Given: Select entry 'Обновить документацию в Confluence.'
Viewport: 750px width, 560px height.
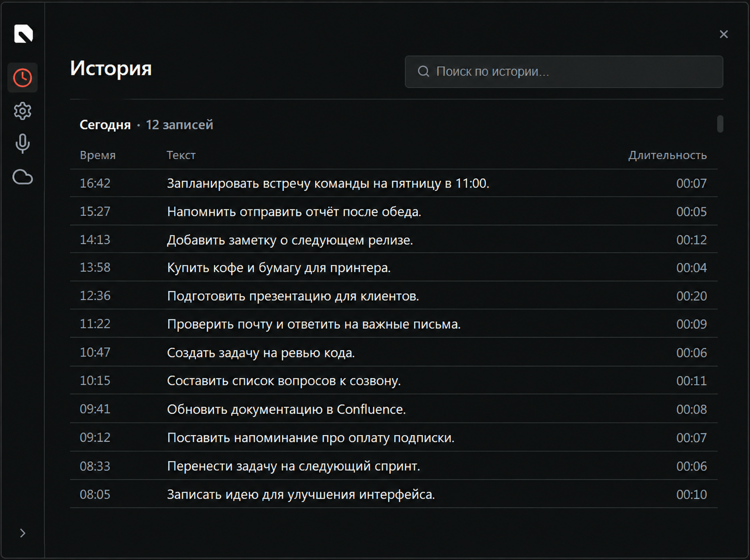Looking at the screenshot, I should 394,409.
